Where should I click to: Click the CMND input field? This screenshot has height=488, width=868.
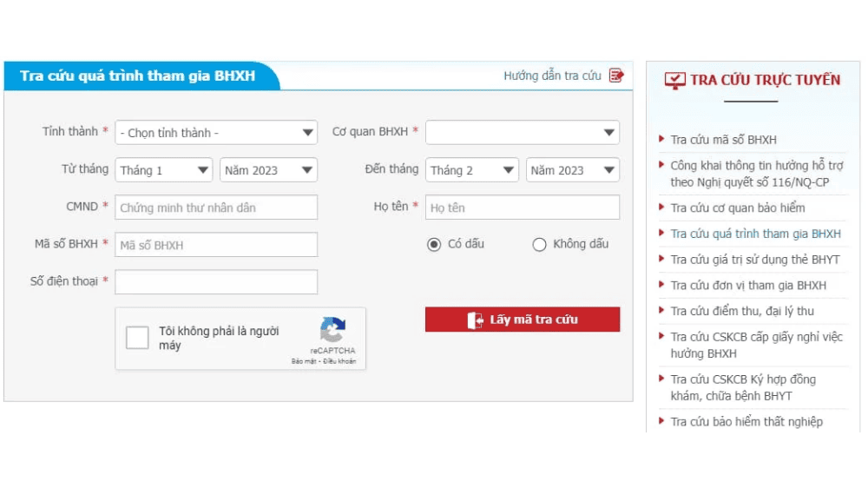click(216, 208)
